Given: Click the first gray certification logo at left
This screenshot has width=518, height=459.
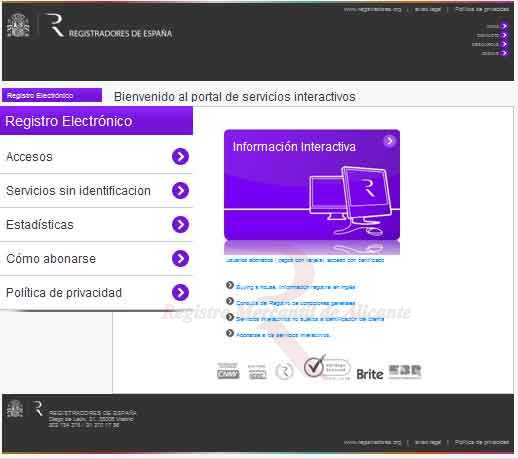Looking at the screenshot, I should point(228,371).
